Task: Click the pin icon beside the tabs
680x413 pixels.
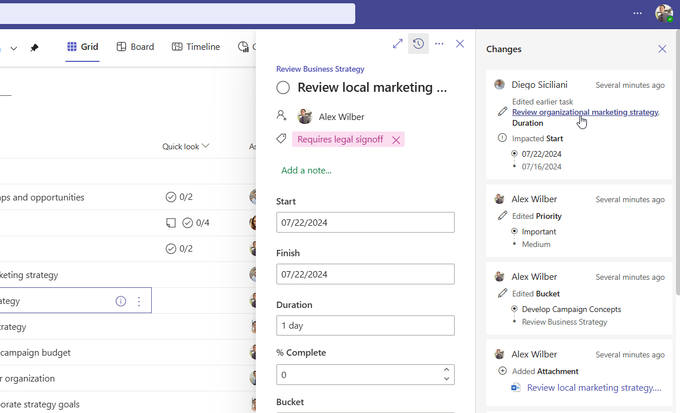Action: (34, 47)
